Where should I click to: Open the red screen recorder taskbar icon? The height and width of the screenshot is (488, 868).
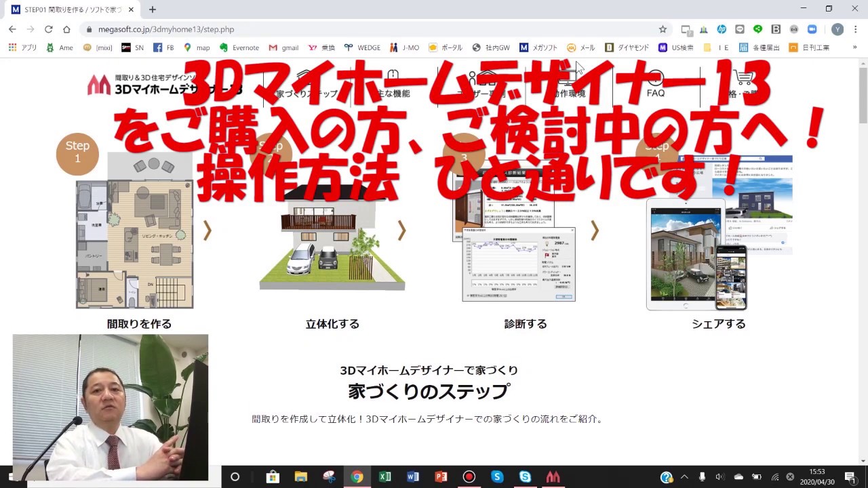click(x=469, y=476)
